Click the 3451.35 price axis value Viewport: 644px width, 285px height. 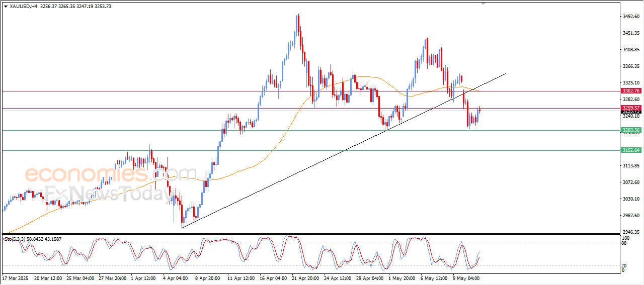631,33
